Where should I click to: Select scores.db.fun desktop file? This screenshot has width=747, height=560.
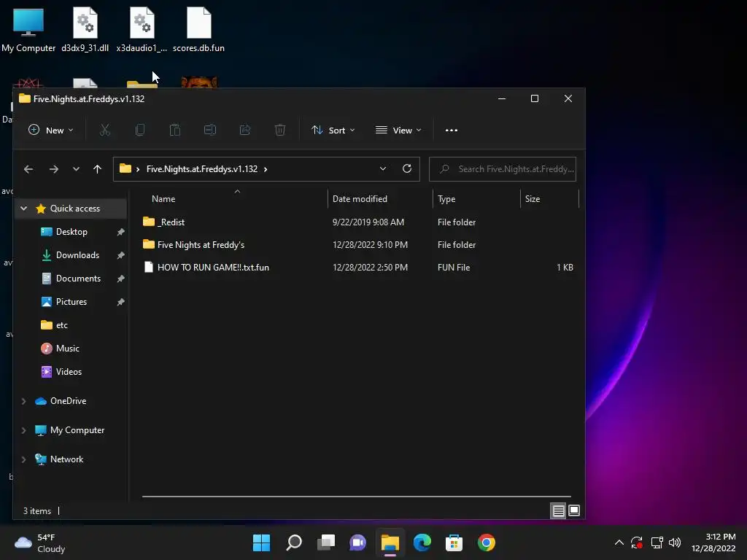[198, 30]
